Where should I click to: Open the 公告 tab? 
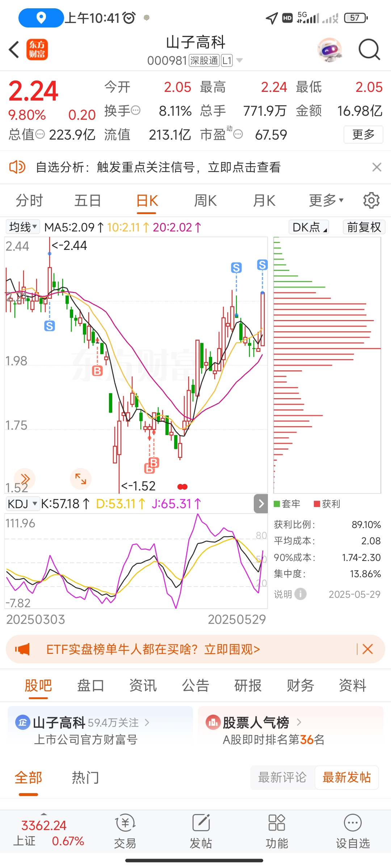pos(195,685)
